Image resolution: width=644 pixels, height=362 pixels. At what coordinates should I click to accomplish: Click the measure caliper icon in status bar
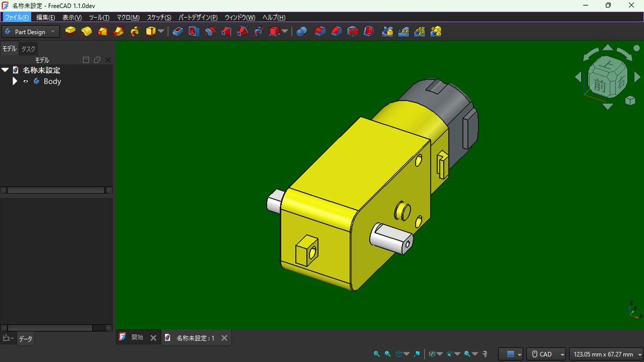click(485, 354)
